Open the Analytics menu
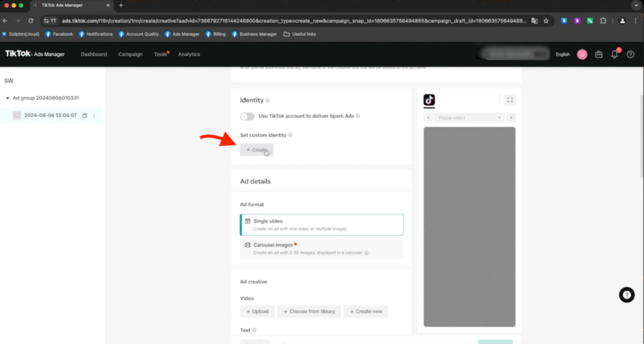644x344 pixels. (x=189, y=54)
